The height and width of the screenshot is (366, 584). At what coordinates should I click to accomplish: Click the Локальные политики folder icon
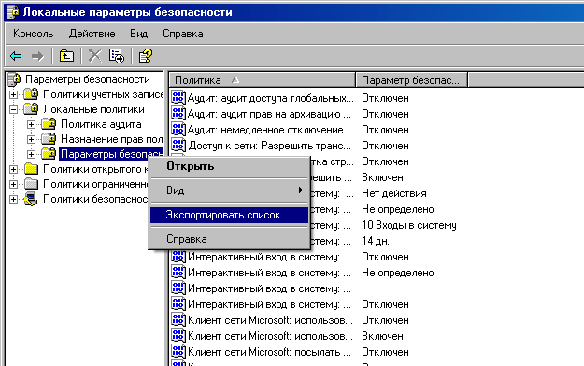coord(31,109)
